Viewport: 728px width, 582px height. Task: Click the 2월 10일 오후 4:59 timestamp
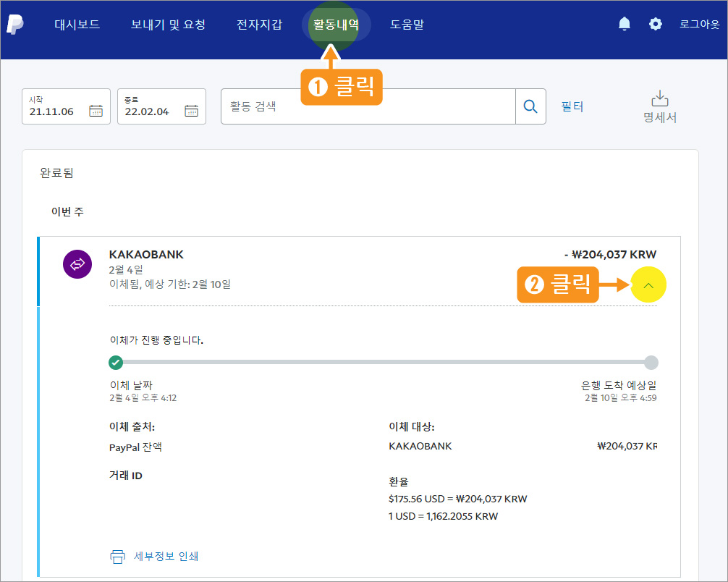pos(621,398)
